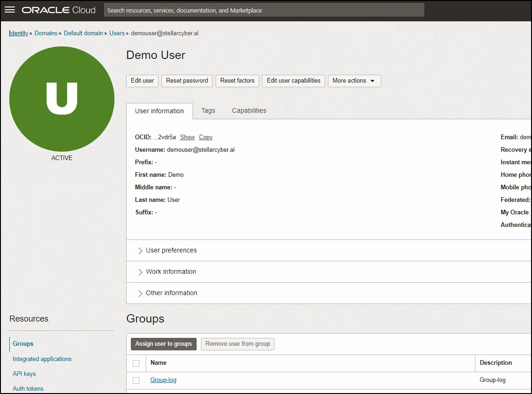The image size is (532, 394).
Task: Click the green user avatar circle
Action: 62,99
